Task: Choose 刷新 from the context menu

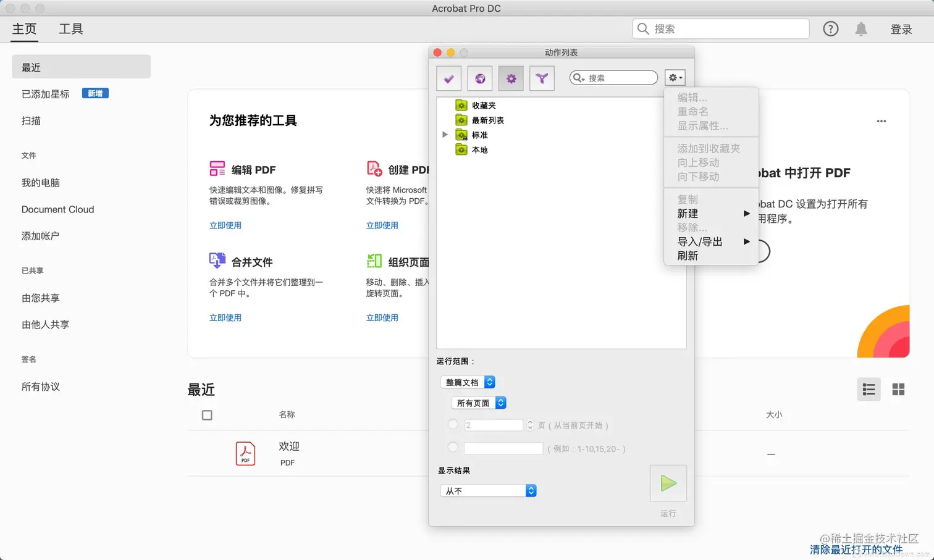Action: click(711, 256)
